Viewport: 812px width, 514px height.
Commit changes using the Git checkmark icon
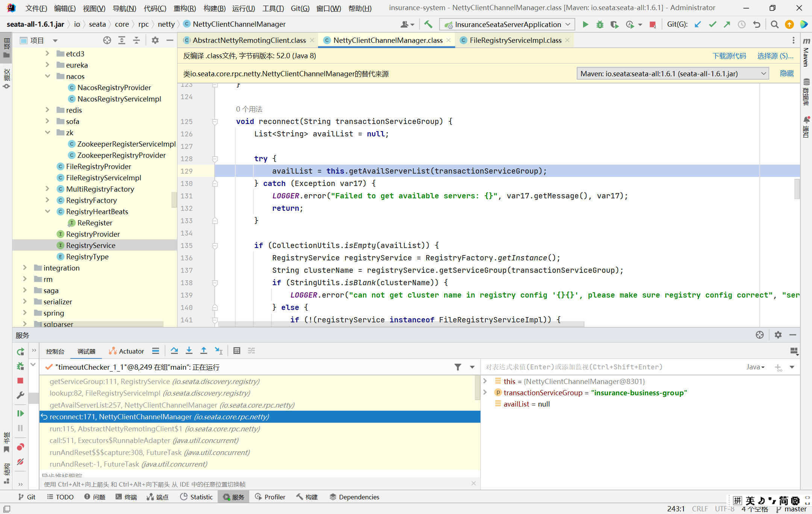click(712, 24)
